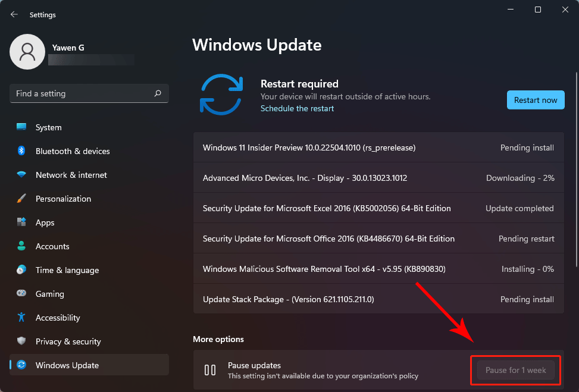The width and height of the screenshot is (579, 392).
Task: Click the Windows Update page title
Action: click(x=256, y=45)
